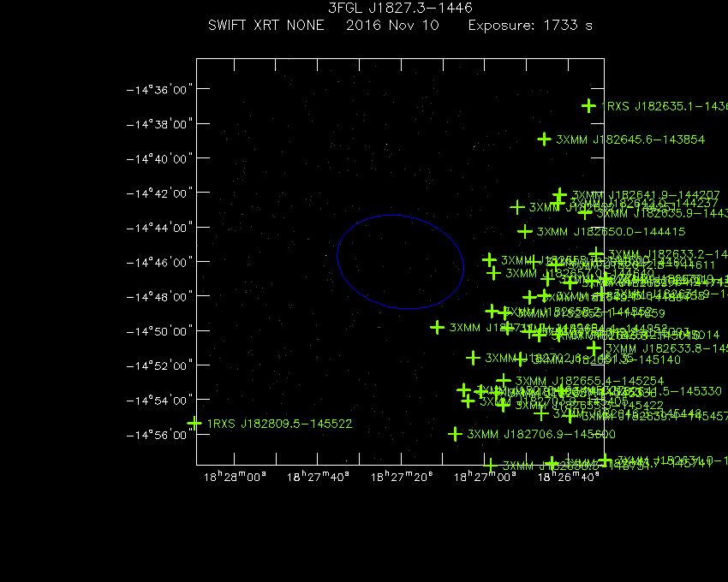Click declination label -14°44'00"
The width and height of the screenshot is (728, 582).
pyautogui.click(x=159, y=228)
